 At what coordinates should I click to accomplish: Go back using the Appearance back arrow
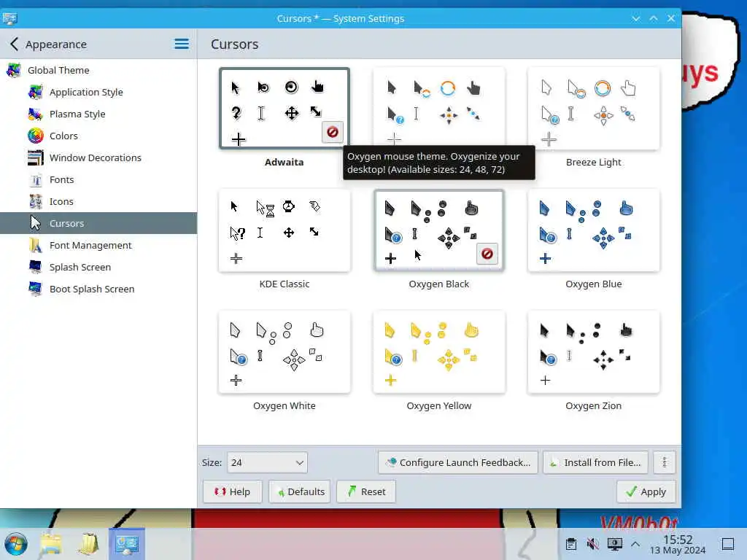point(15,44)
